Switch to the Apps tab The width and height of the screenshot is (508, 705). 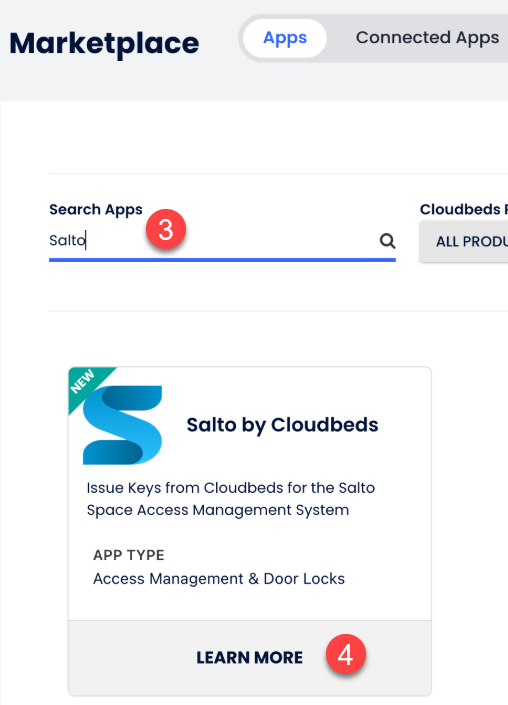click(x=285, y=38)
